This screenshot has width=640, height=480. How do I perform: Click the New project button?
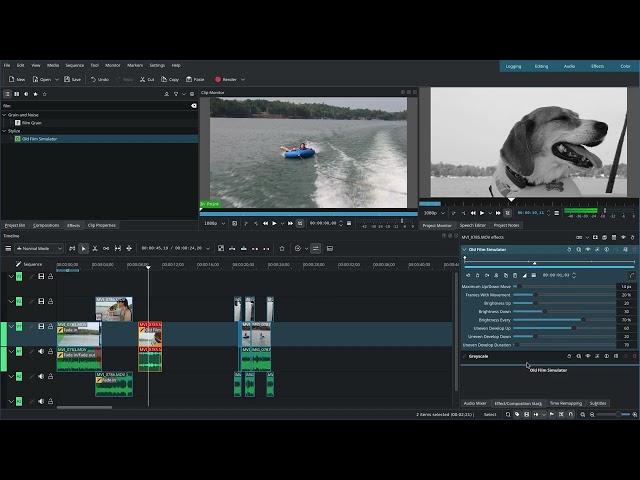(x=17, y=80)
